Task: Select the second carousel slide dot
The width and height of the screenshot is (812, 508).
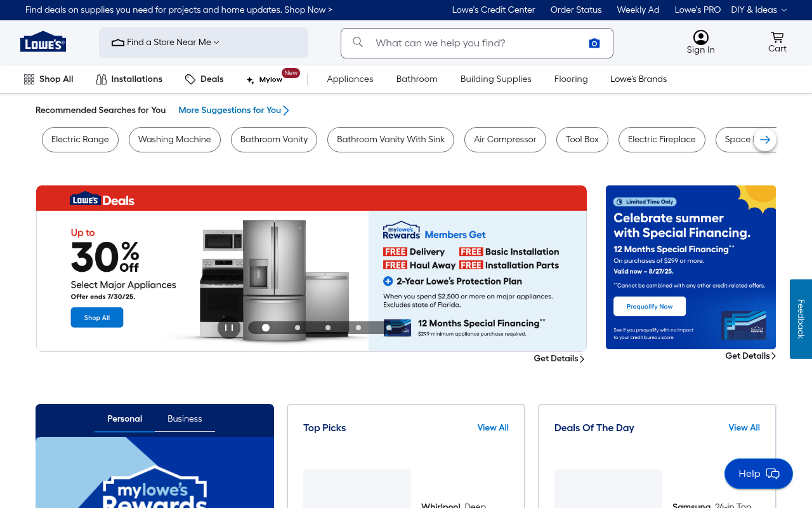Action: click(297, 328)
